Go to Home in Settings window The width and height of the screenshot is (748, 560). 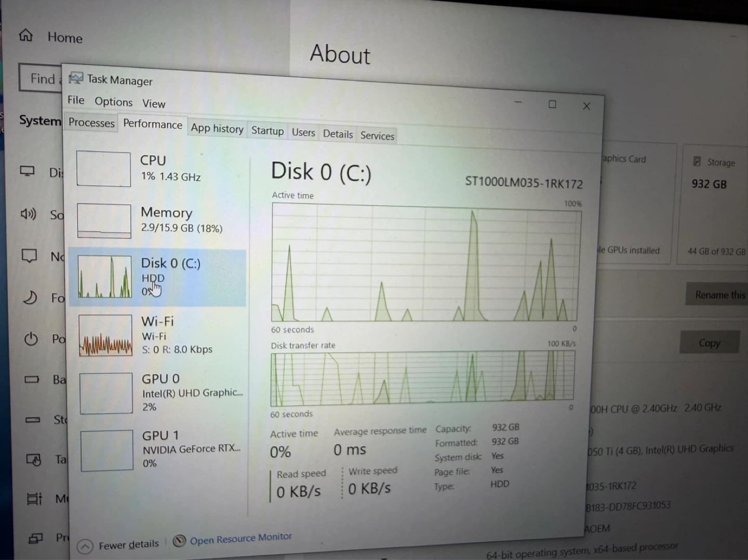pyautogui.click(x=65, y=37)
